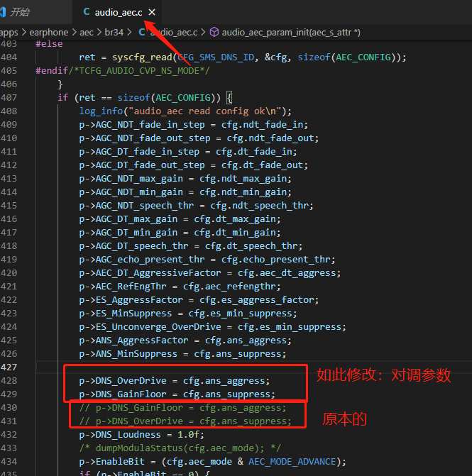This screenshot has height=476, width=472.
Task: Click p->ES_Unconverge_OverDrive
Action: (x=150, y=327)
